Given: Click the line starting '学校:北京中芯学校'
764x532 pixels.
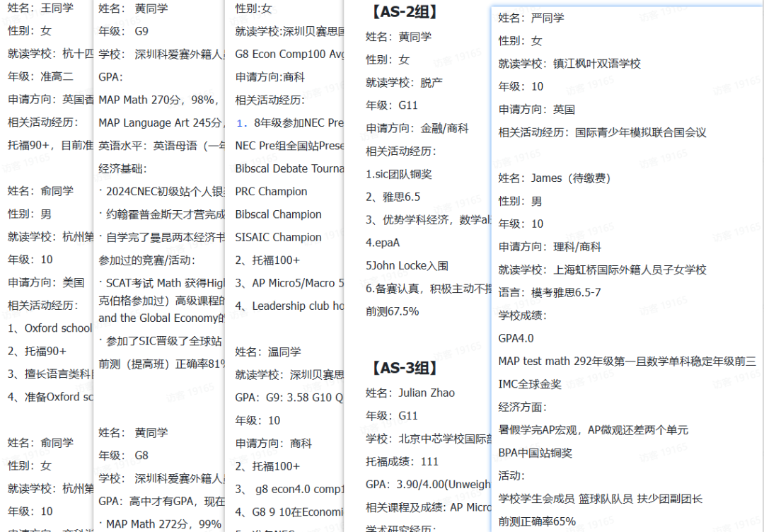Looking at the screenshot, I should click(x=429, y=439).
